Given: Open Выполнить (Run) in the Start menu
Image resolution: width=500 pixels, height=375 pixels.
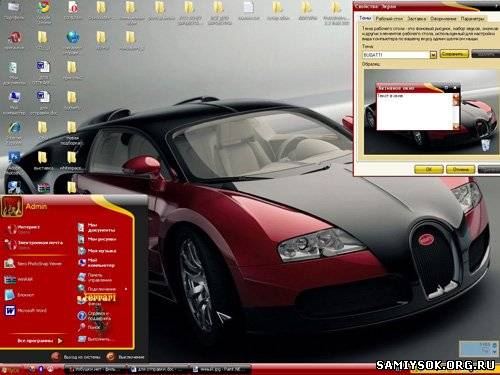Looking at the screenshot, I should 95,339.
